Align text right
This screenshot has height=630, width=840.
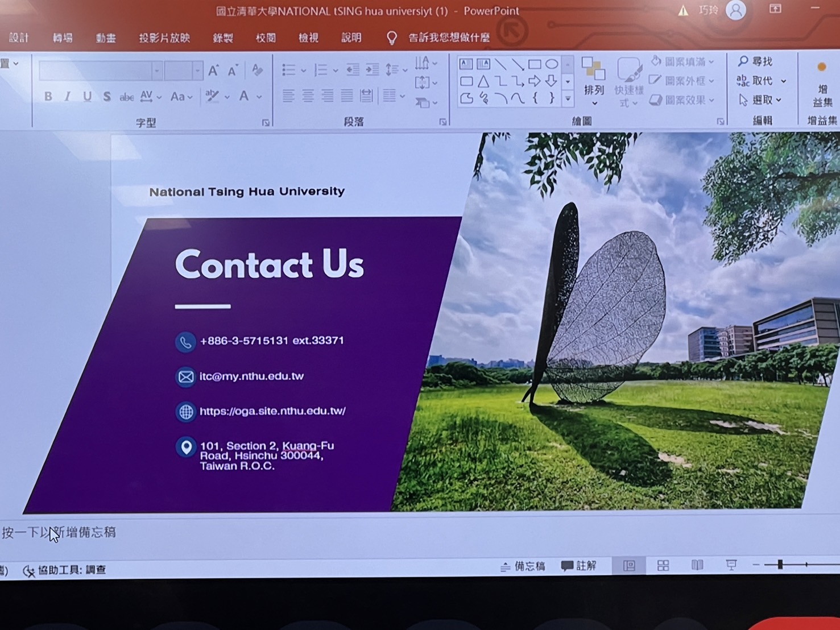coord(327,96)
